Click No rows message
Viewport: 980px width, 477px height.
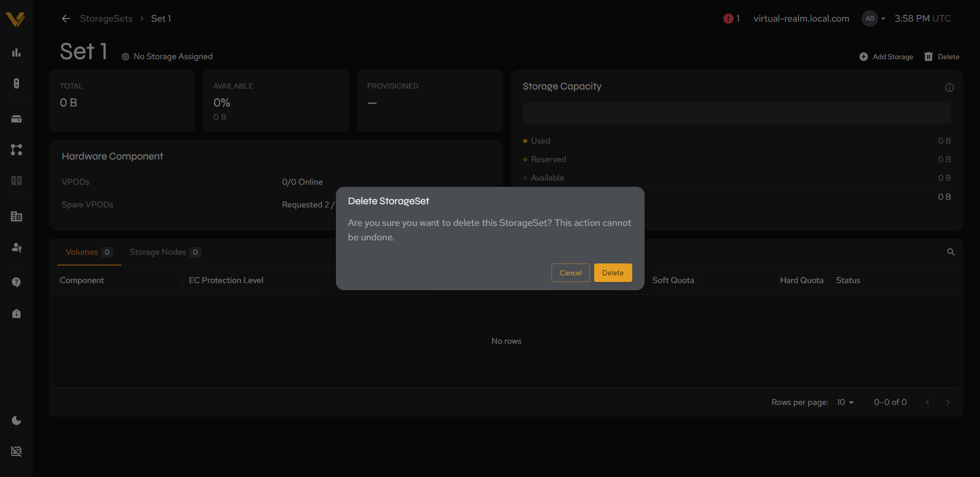(x=506, y=341)
